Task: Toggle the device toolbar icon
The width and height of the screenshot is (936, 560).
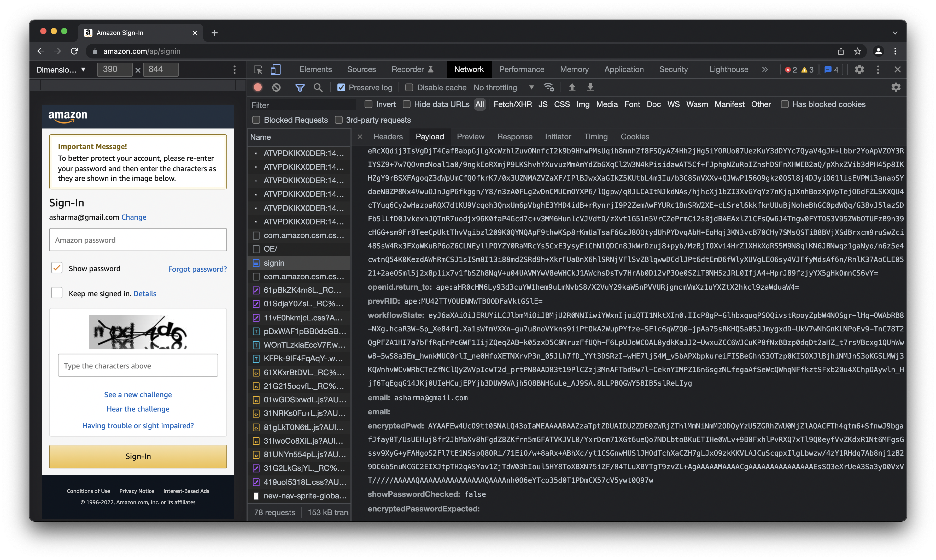Action: click(276, 69)
